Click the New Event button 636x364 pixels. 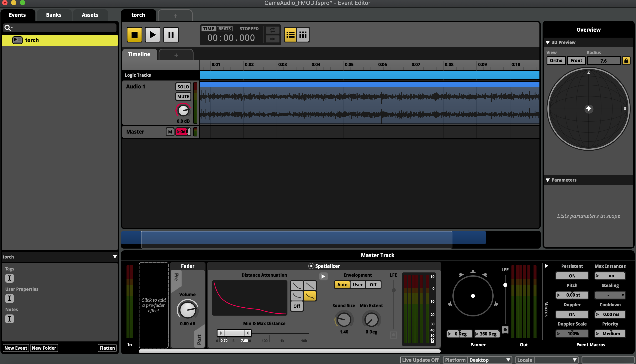[x=16, y=348]
